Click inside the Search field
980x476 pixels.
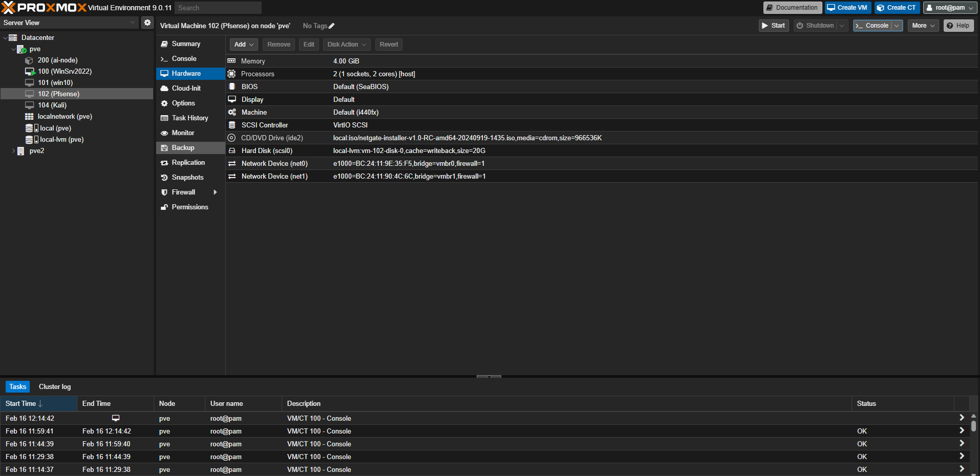click(x=218, y=7)
